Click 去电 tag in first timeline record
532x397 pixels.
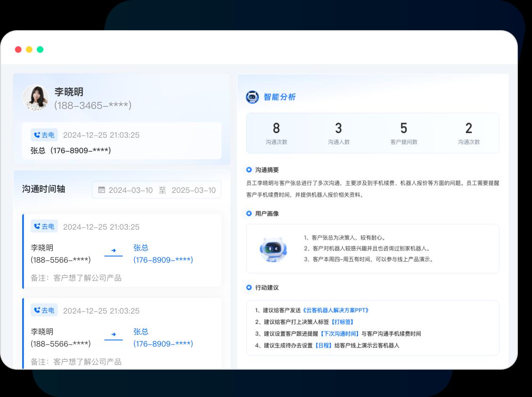[x=44, y=226]
